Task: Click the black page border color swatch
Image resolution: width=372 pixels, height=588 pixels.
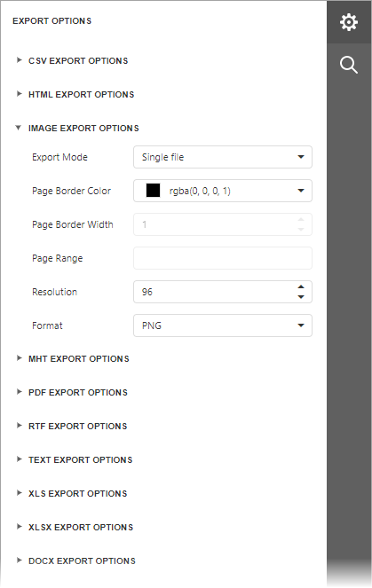Action: coord(154,191)
